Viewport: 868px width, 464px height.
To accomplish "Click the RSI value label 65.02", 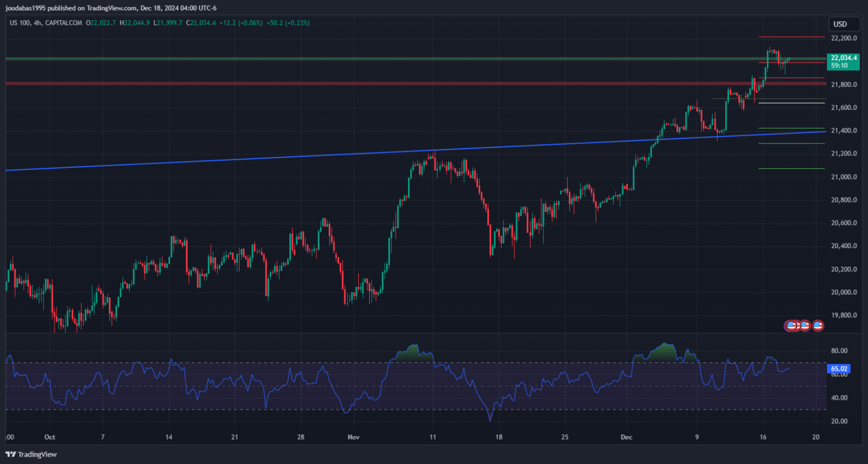I will pyautogui.click(x=839, y=368).
